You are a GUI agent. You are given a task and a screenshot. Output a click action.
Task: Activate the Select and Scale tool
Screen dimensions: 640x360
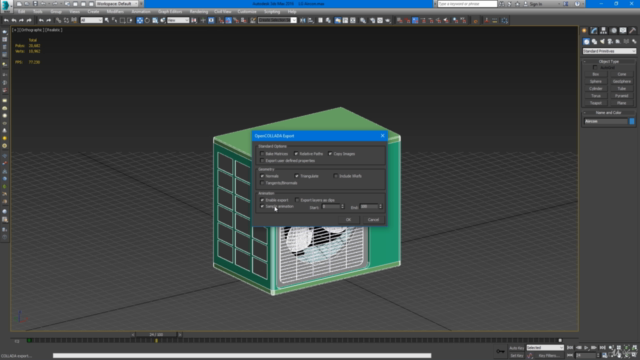click(155, 20)
